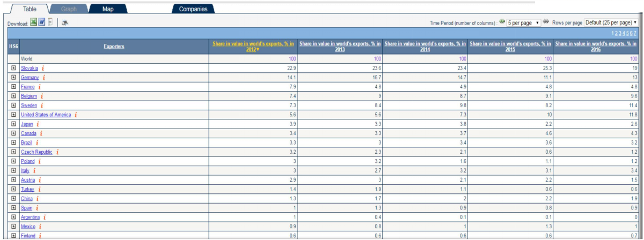The image size is (644, 240).
Task: Switch to the Companies tab
Action: (x=193, y=9)
